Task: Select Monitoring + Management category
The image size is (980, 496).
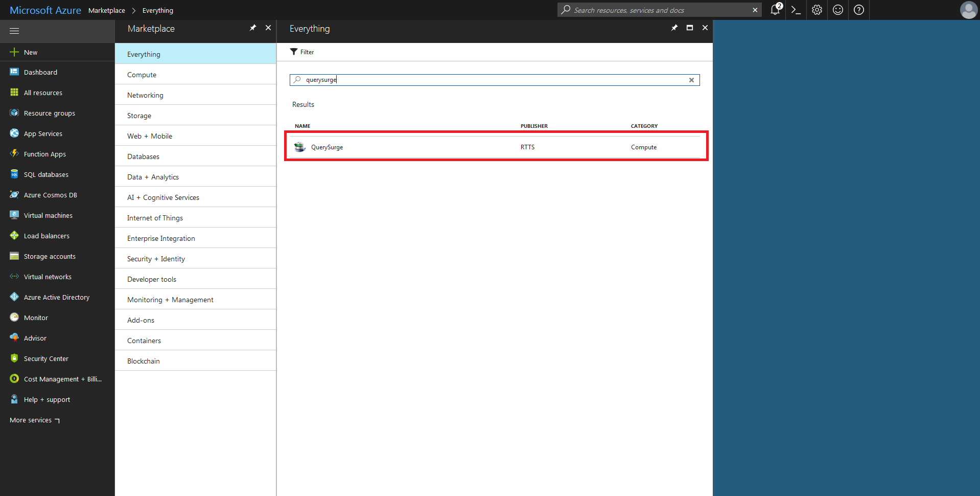Action: coord(196,299)
